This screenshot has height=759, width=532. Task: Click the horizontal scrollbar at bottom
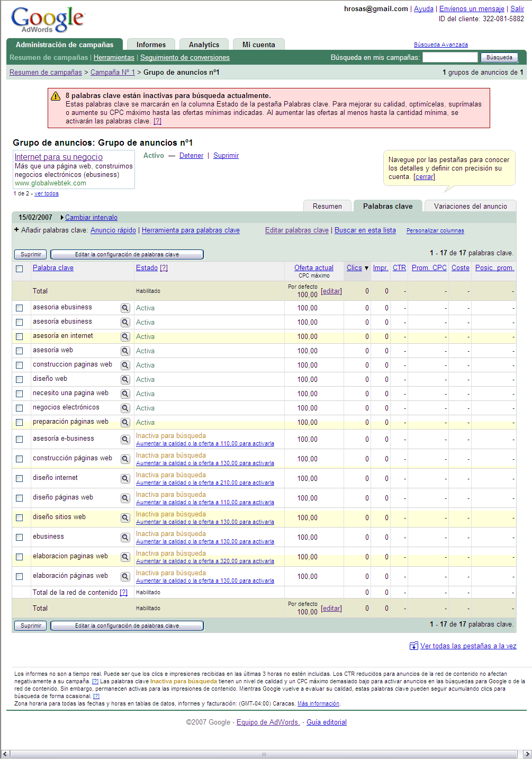263,754
